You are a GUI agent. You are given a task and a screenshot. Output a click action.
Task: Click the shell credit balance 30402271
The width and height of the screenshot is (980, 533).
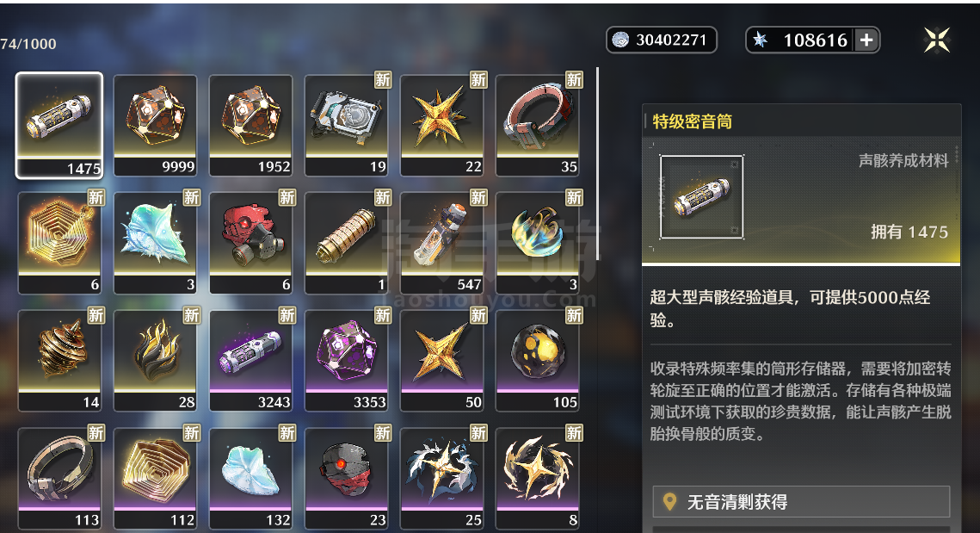[x=662, y=40]
